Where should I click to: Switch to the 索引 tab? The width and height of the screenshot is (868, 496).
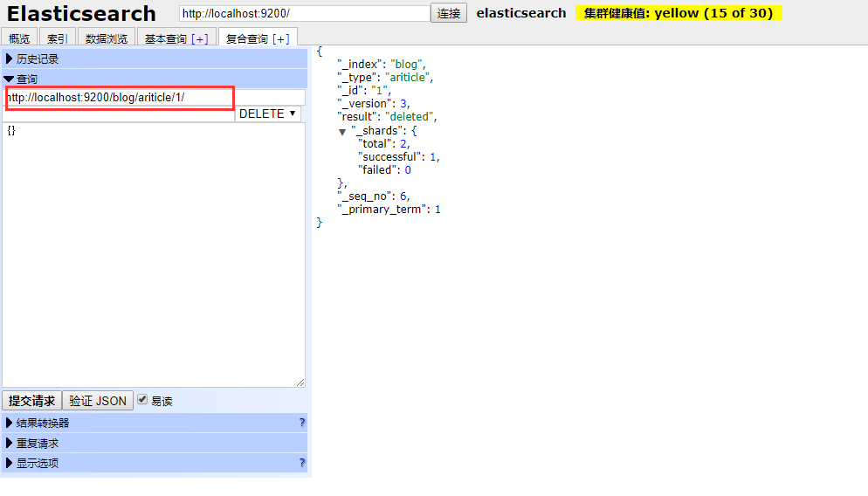point(57,38)
